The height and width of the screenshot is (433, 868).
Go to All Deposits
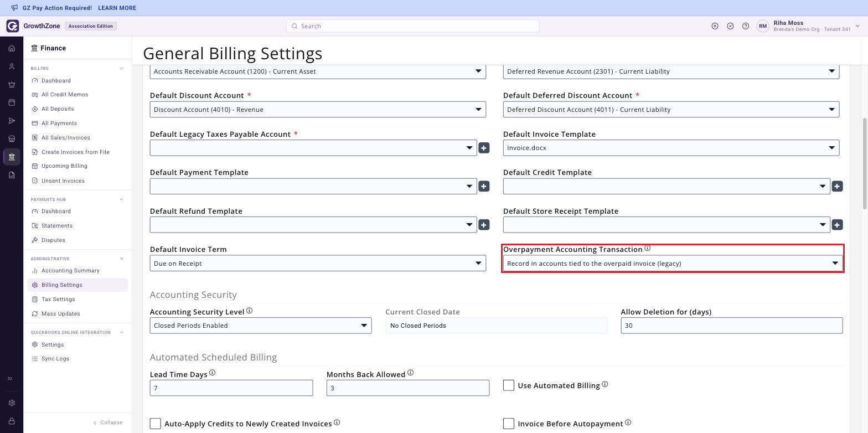58,109
